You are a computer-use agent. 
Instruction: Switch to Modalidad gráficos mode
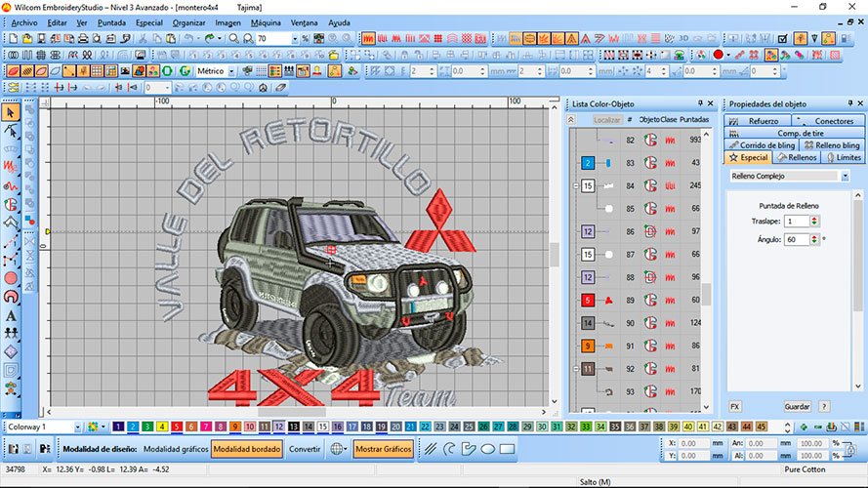175,449
